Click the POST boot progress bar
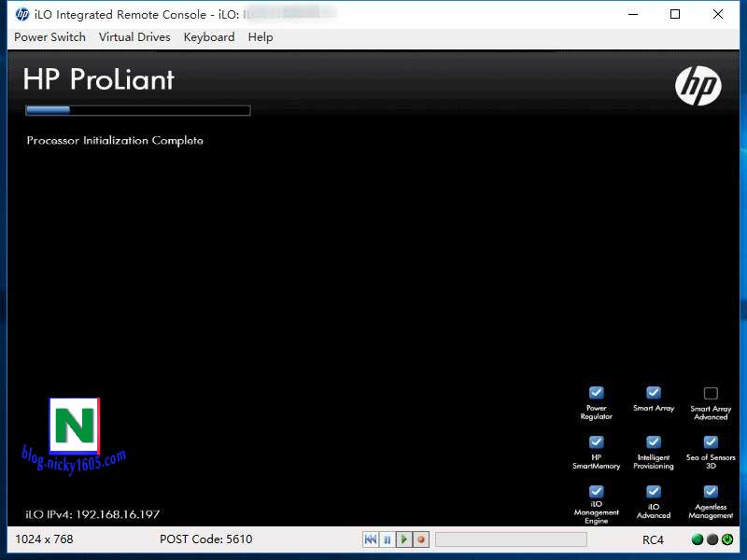The image size is (747, 560). point(138,110)
